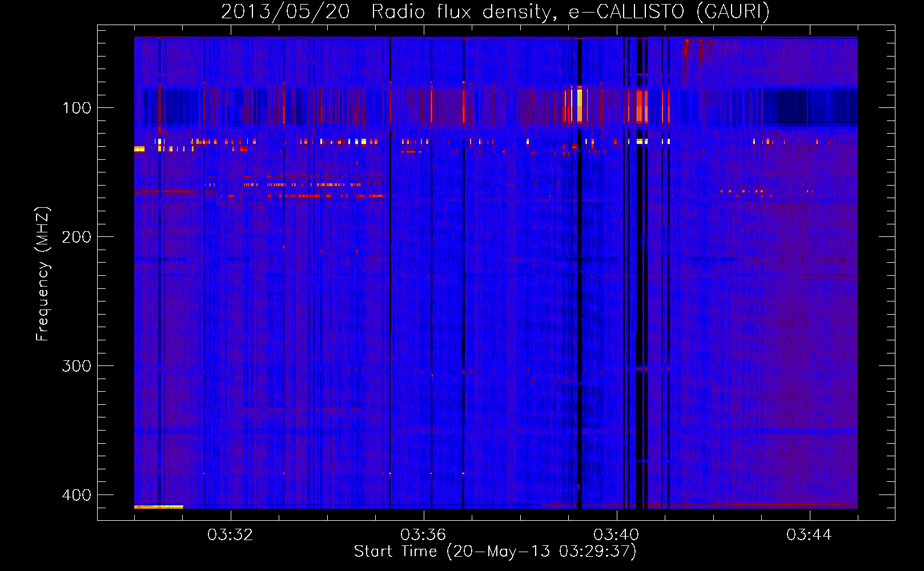Click the bright yellow burst near 100 MHz
924x571 pixels.
tap(580, 104)
